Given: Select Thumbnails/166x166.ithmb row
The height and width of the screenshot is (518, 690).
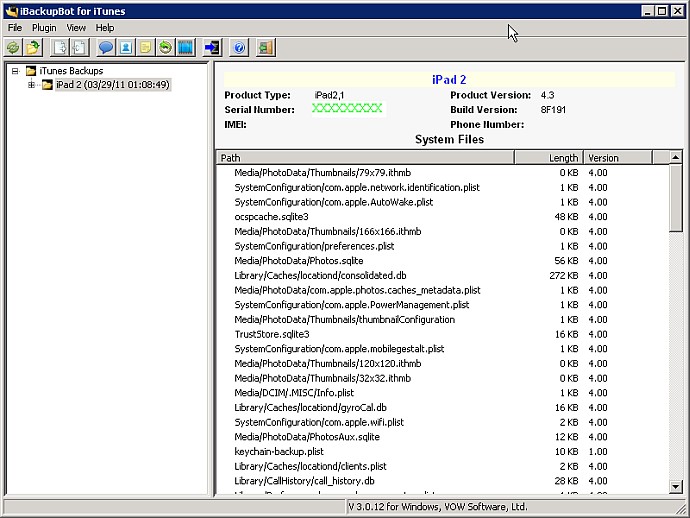Looking at the screenshot, I should (442, 231).
